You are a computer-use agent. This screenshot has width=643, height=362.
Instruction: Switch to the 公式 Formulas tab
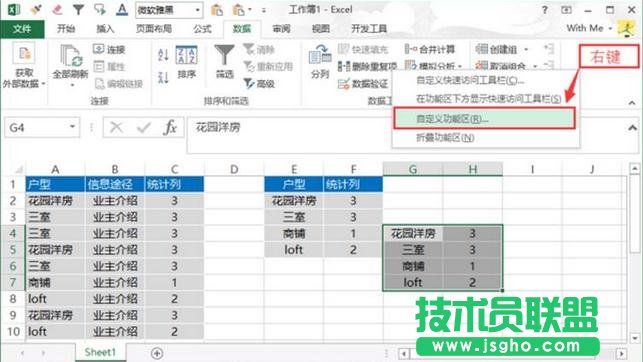[202, 28]
